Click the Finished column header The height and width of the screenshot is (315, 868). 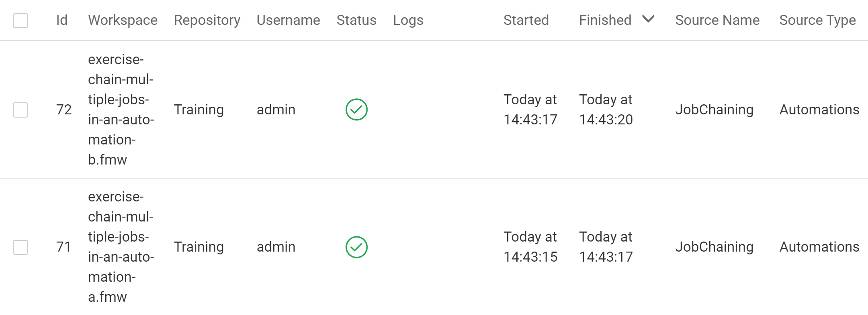[x=605, y=20]
